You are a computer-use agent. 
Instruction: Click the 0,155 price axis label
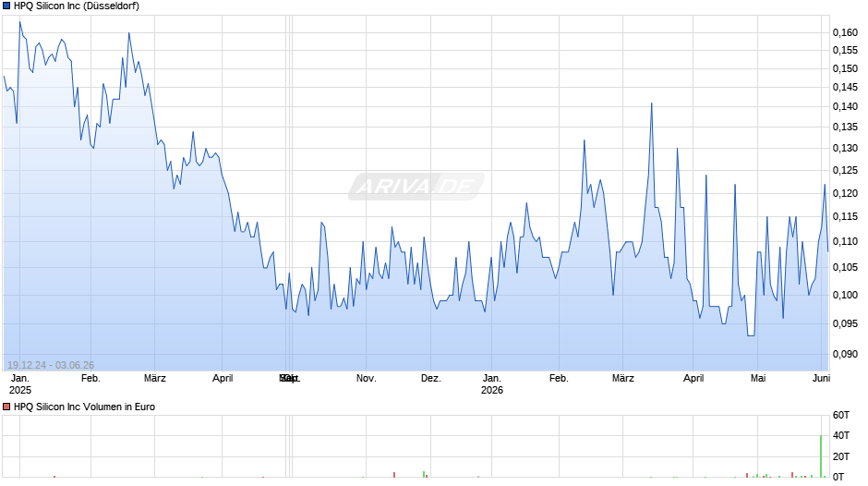pyautogui.click(x=845, y=51)
